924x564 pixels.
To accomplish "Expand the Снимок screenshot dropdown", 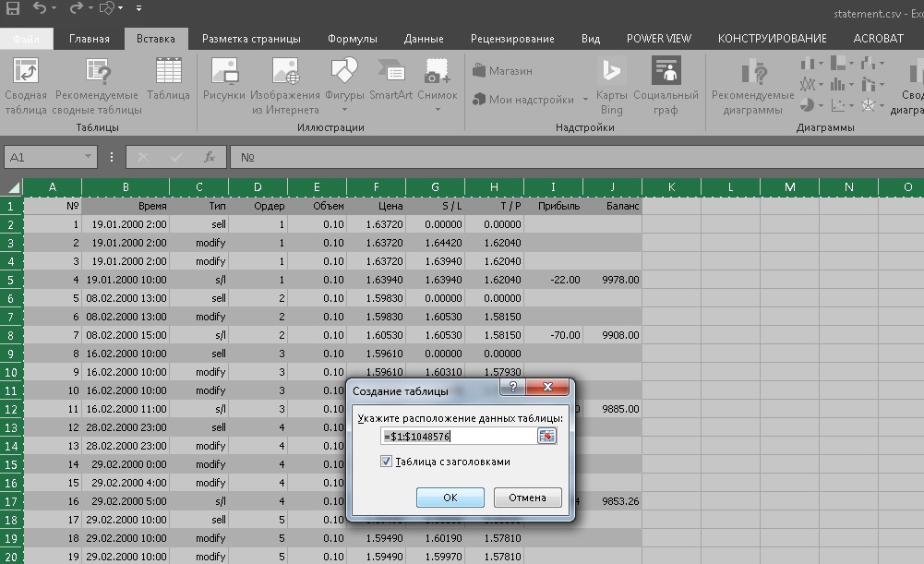I will coord(438,110).
